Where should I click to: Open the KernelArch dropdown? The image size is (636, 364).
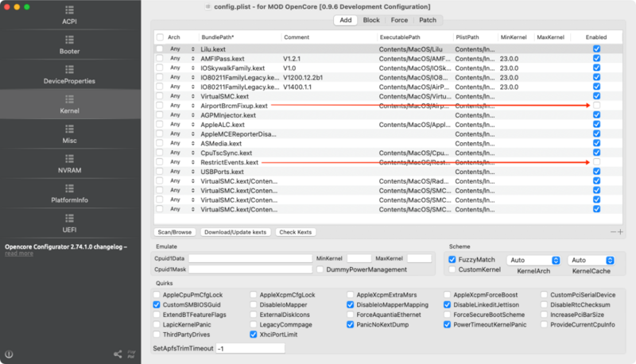533,260
